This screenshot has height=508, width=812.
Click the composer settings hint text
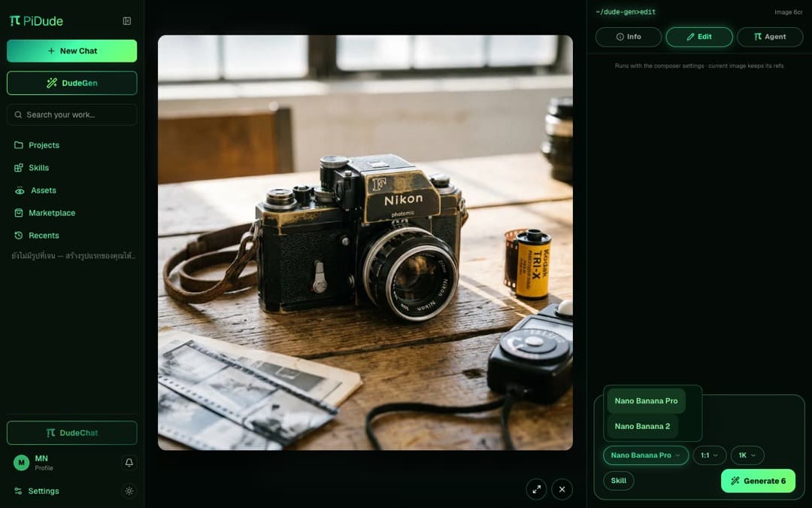coord(699,65)
